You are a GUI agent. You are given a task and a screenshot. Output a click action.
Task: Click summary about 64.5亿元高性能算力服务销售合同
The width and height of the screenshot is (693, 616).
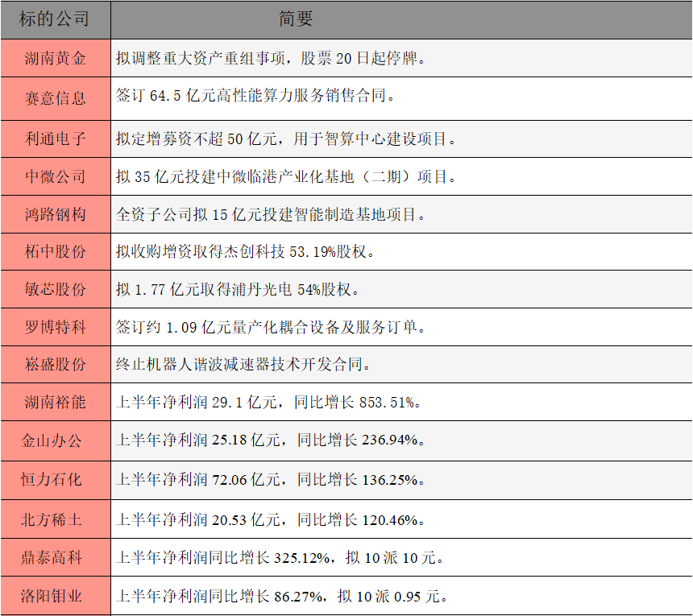[x=401, y=98]
